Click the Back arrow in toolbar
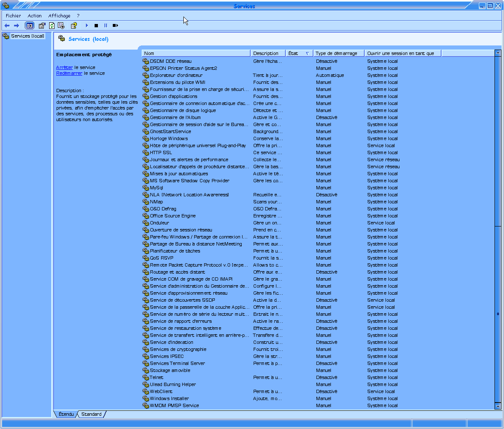504x429 pixels. click(7, 26)
